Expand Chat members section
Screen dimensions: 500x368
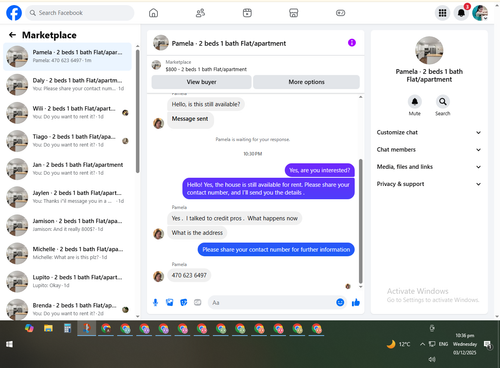pos(429,150)
